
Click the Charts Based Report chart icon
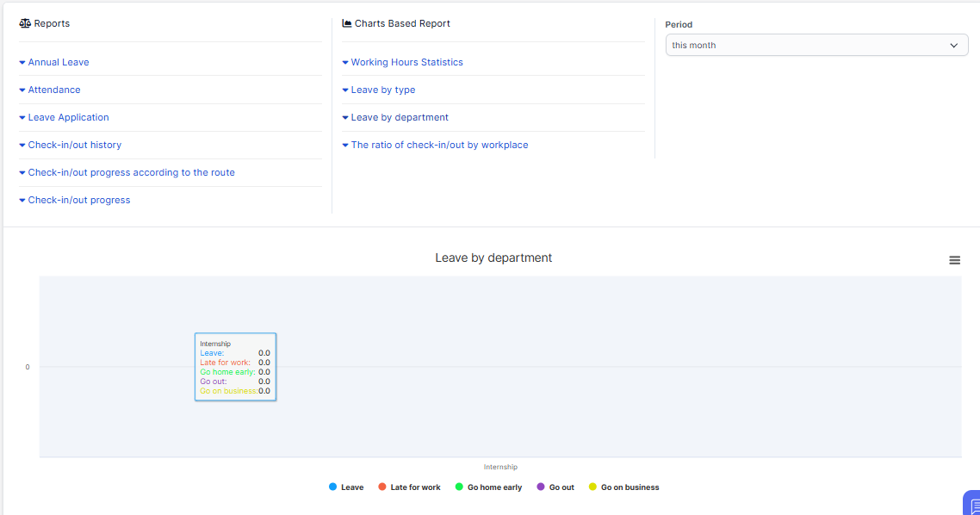pyautogui.click(x=347, y=23)
